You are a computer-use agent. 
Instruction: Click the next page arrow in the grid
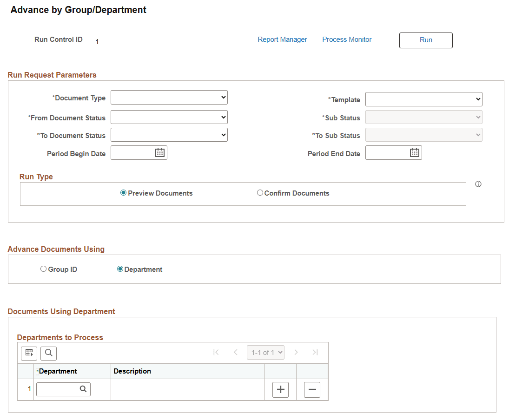pos(296,352)
